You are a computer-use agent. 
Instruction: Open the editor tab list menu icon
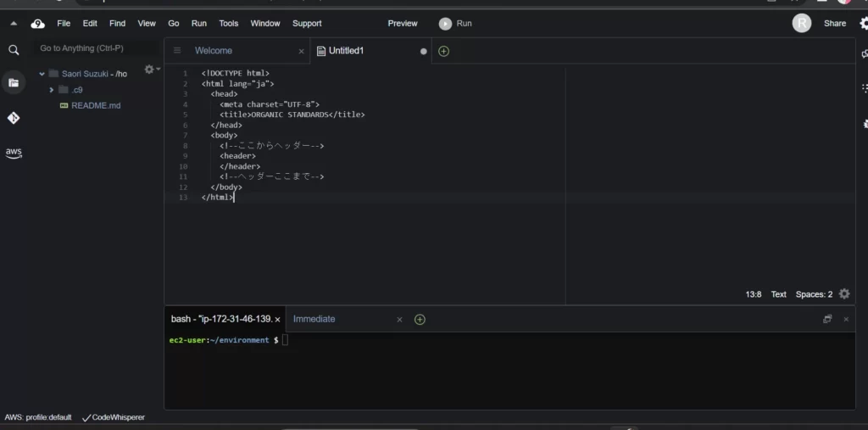coord(177,50)
